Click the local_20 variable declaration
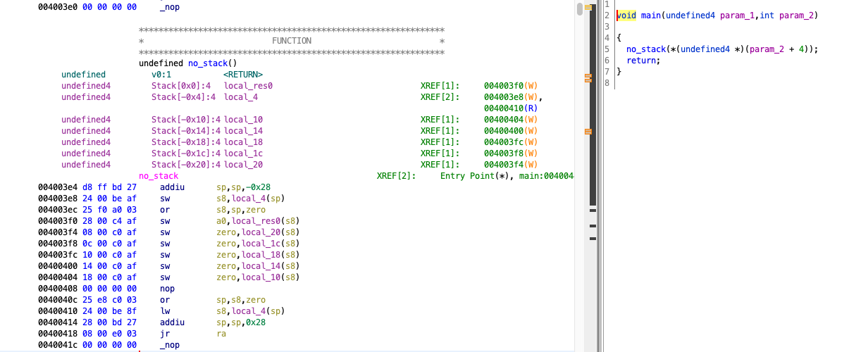868x352 pixels. coord(243,165)
